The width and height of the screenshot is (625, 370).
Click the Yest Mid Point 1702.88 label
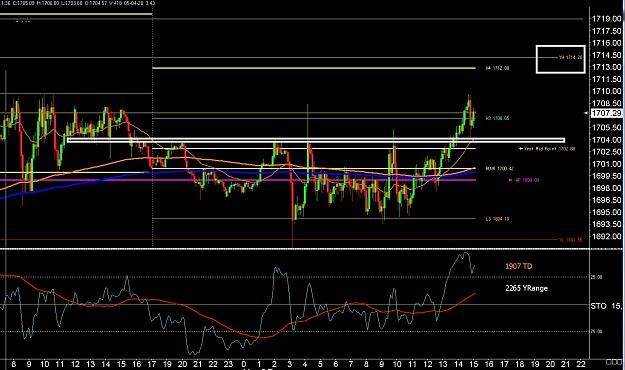click(x=547, y=149)
